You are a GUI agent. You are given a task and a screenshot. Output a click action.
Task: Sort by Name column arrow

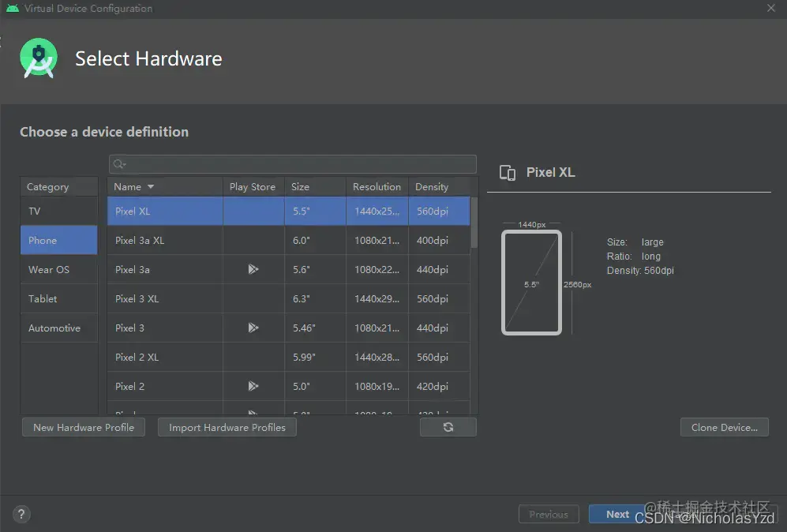coord(151,187)
